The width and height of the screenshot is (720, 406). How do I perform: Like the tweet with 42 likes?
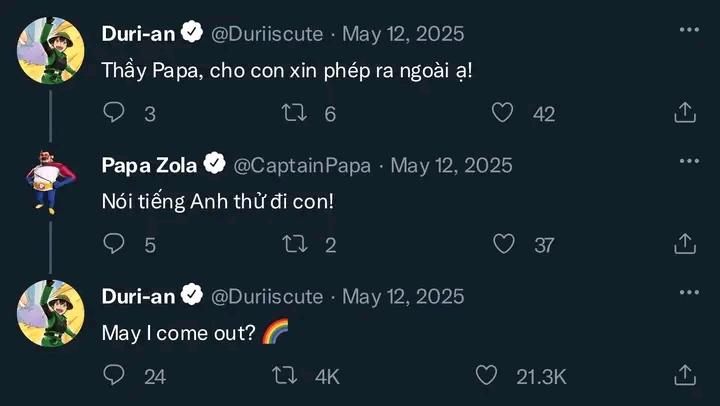click(x=504, y=113)
